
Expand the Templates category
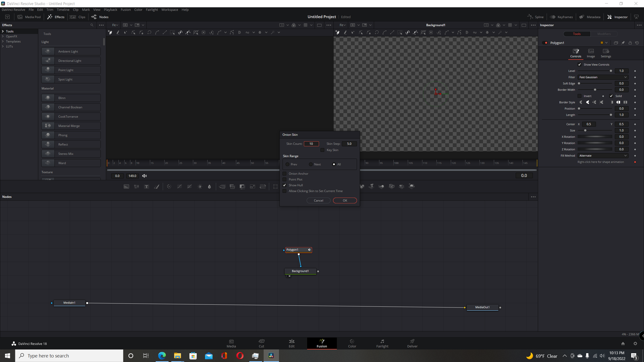coord(3,41)
